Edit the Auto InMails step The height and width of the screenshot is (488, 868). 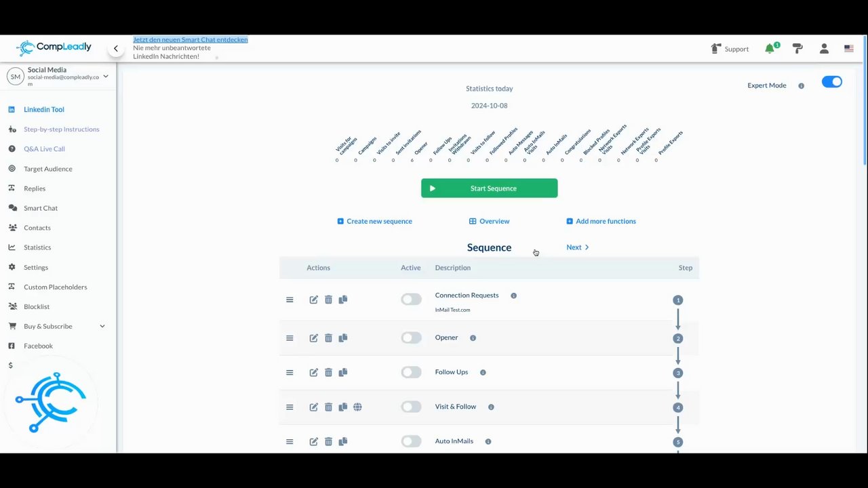[x=313, y=442]
